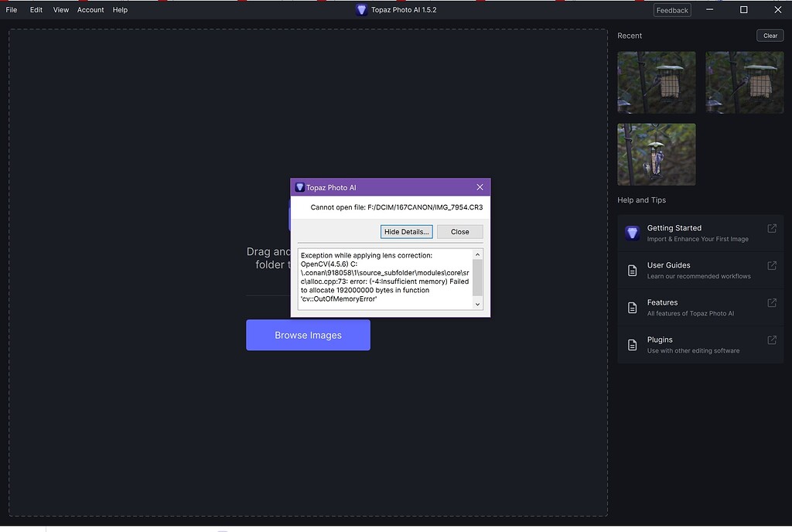Click Hide Details in the error dialog

click(406, 232)
